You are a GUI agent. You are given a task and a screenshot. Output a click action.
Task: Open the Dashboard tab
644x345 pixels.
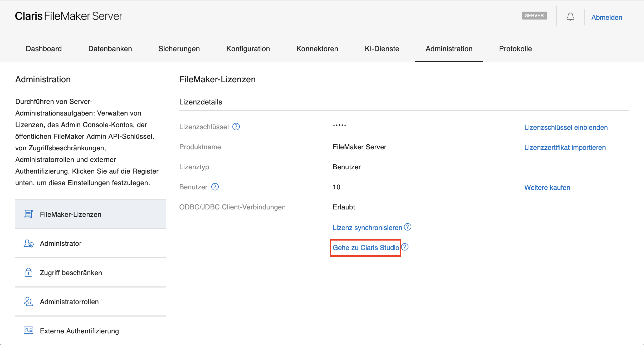pyautogui.click(x=44, y=49)
